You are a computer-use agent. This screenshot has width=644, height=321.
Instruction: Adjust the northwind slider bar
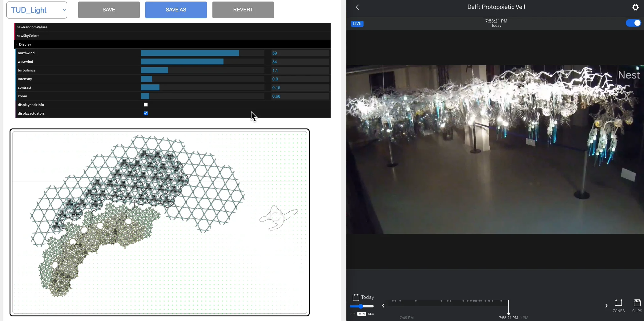[203, 53]
